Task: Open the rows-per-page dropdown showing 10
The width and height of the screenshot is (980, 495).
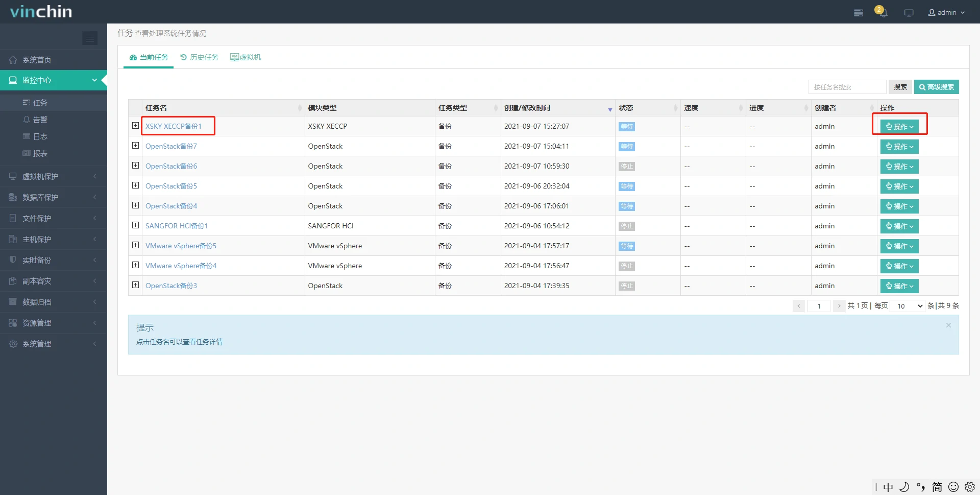Action: click(907, 305)
